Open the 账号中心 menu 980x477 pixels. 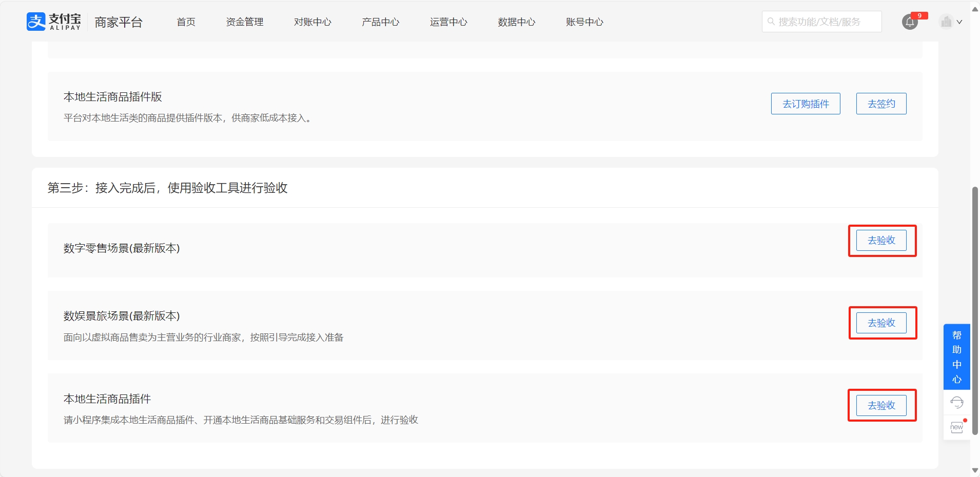tap(584, 22)
